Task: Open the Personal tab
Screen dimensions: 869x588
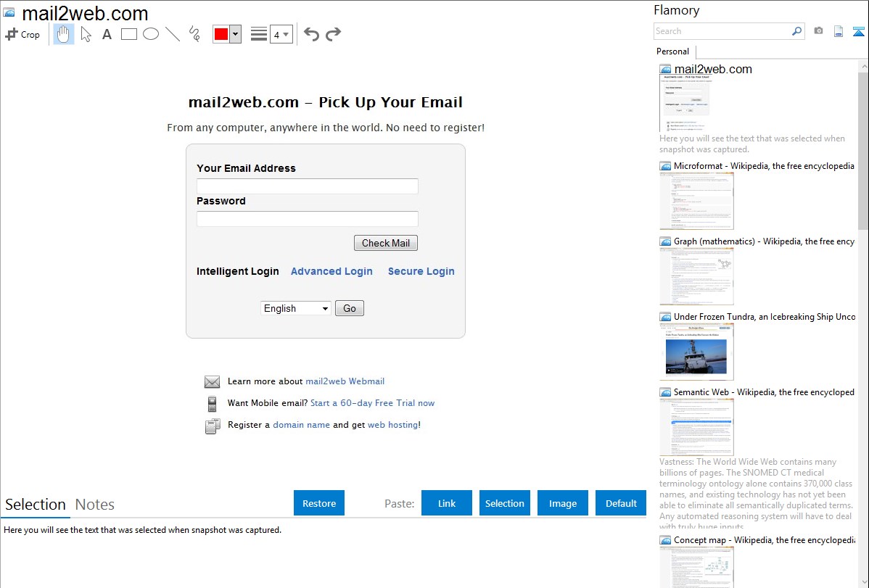Action: pyautogui.click(x=672, y=51)
